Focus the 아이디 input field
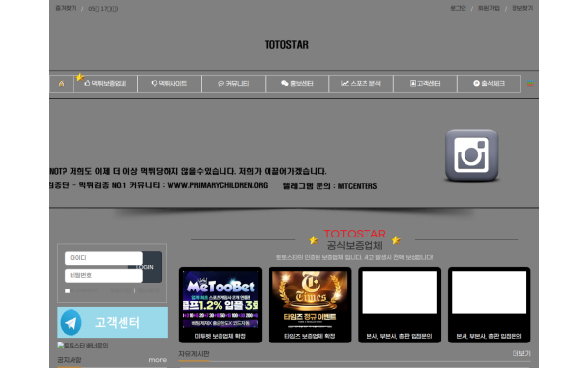The height and width of the screenshot is (368, 588). tap(104, 258)
